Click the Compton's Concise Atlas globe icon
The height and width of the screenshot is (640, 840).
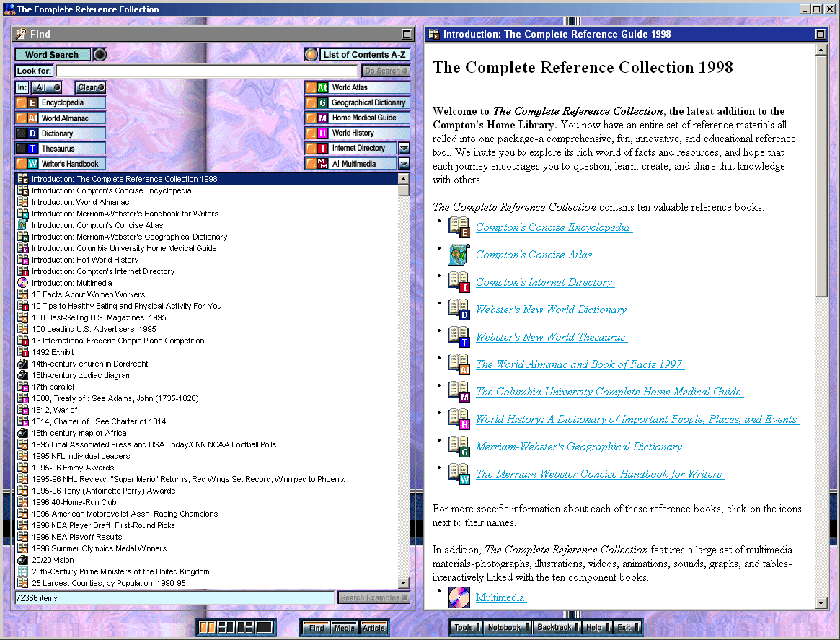459,255
